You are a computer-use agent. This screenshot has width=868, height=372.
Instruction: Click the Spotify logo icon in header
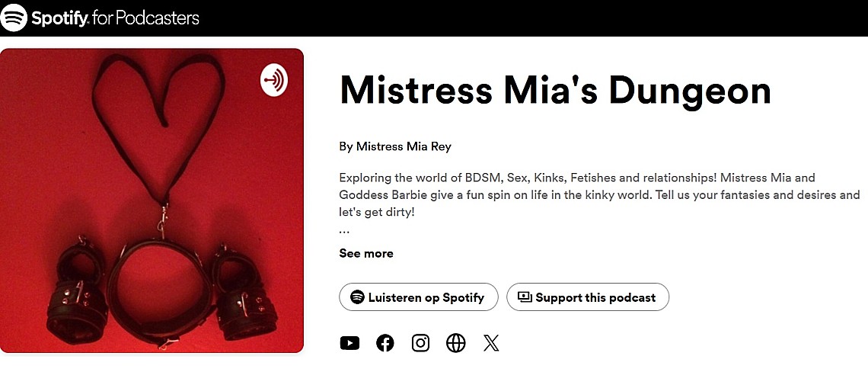[x=14, y=18]
